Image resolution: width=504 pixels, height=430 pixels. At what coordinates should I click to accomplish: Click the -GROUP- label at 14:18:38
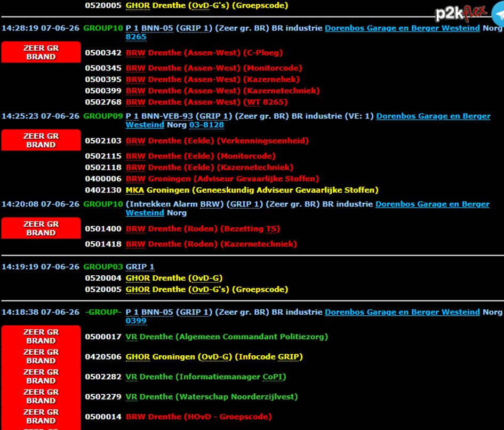pyautogui.click(x=103, y=312)
